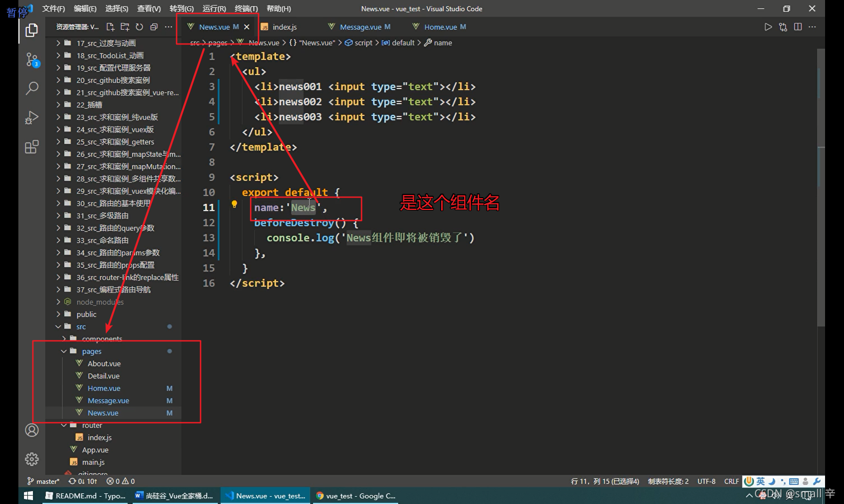Change indentation setting in status bar
Image resolution: width=844 pixels, height=504 pixels.
pyautogui.click(x=668, y=481)
